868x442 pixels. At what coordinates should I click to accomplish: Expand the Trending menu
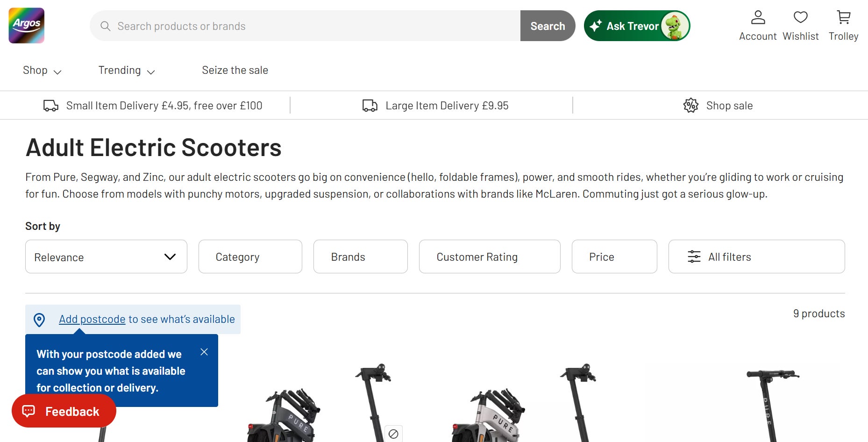click(x=127, y=71)
